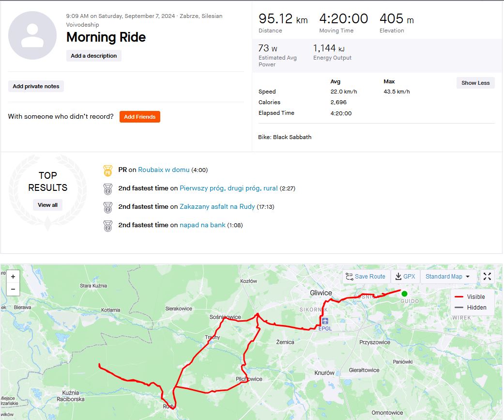Open the map in fullscreen
The width and height of the screenshot is (504, 420).
pos(487,276)
